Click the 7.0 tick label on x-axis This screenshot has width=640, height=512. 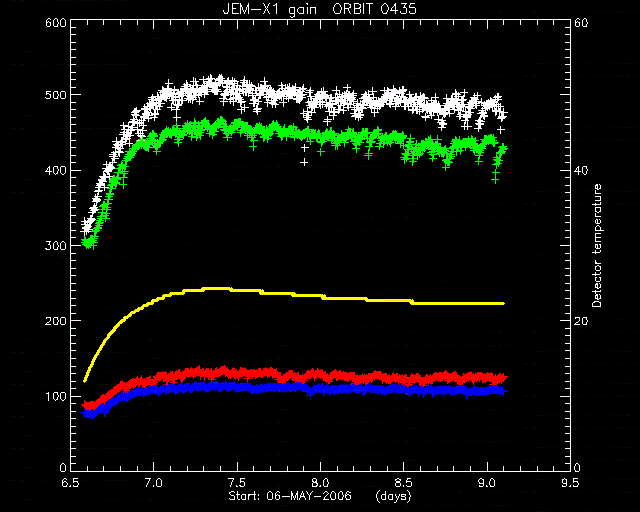coord(153,483)
